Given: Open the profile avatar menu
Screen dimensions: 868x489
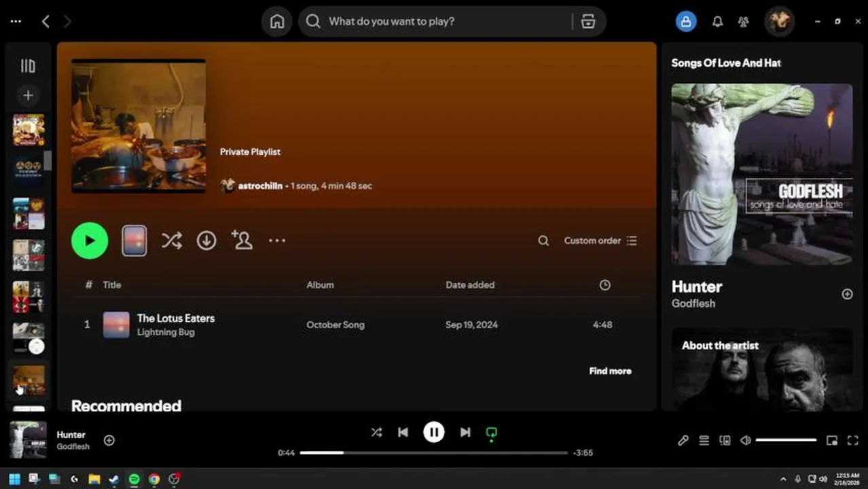Looking at the screenshot, I should click(779, 22).
